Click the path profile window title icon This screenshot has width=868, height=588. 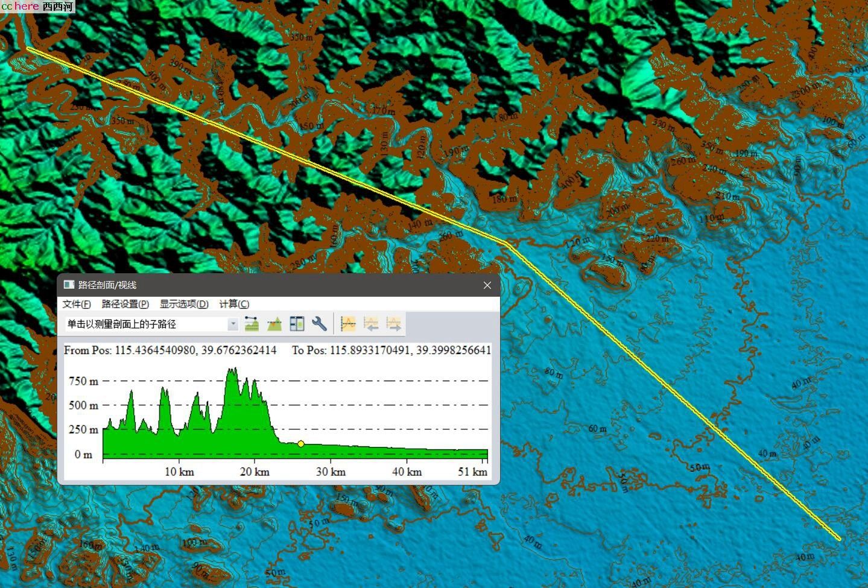(x=69, y=285)
